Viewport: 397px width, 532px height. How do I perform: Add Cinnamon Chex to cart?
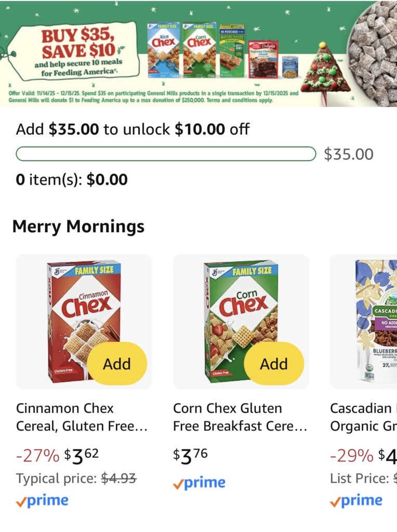(x=117, y=364)
